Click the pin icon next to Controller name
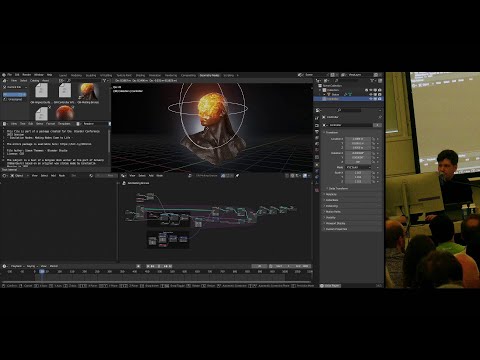 pyautogui.click(x=380, y=117)
